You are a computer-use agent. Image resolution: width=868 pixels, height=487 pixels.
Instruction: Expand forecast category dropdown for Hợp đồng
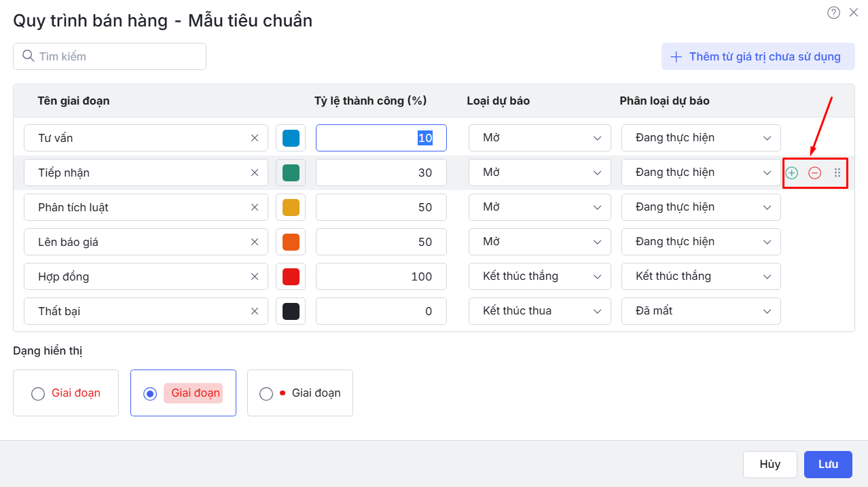click(x=700, y=276)
